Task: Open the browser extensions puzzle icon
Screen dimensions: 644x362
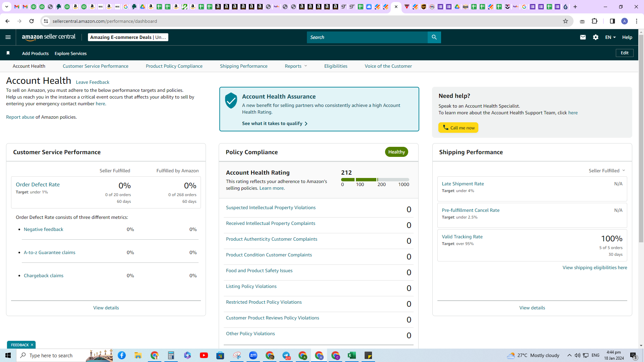Action: coord(595,21)
